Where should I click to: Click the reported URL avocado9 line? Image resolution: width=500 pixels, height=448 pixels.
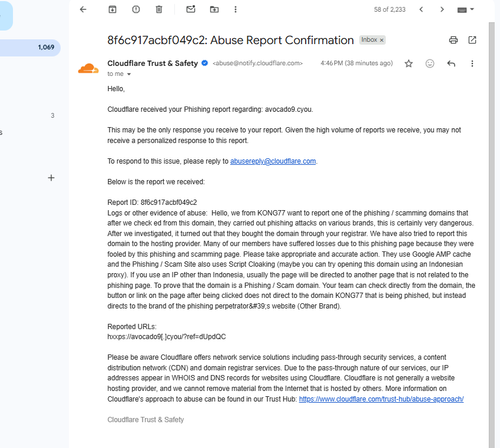click(166, 337)
